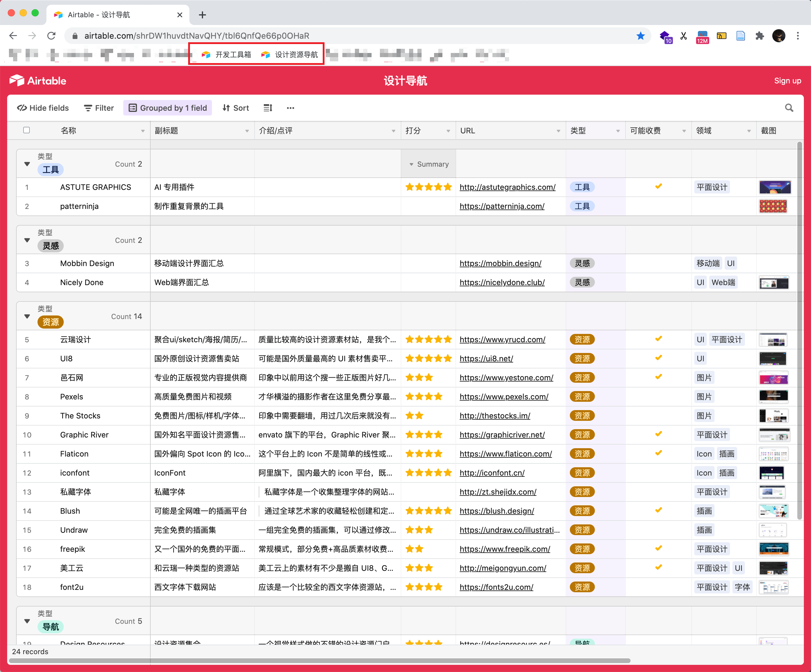Open Grouped by 1 field menu
811x672 pixels.
[168, 108]
